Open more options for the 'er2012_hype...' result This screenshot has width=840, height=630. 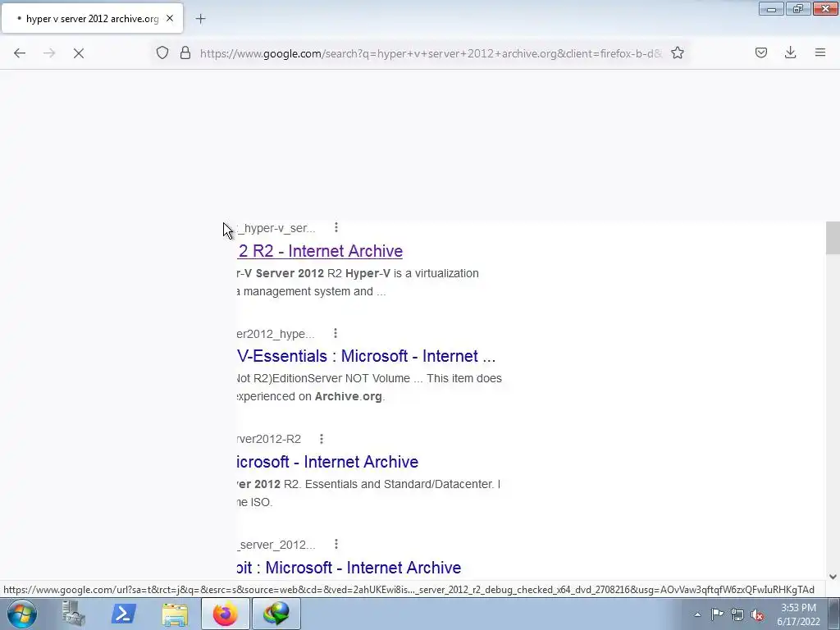click(x=336, y=333)
